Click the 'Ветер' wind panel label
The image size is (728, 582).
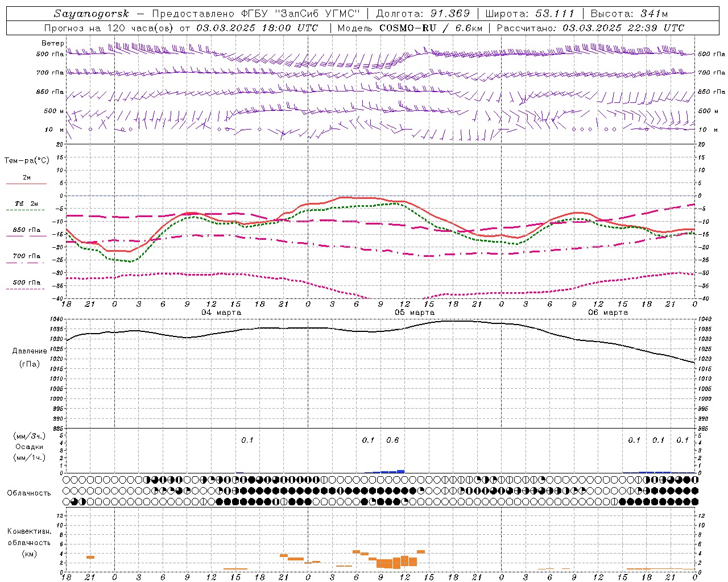tap(53, 43)
